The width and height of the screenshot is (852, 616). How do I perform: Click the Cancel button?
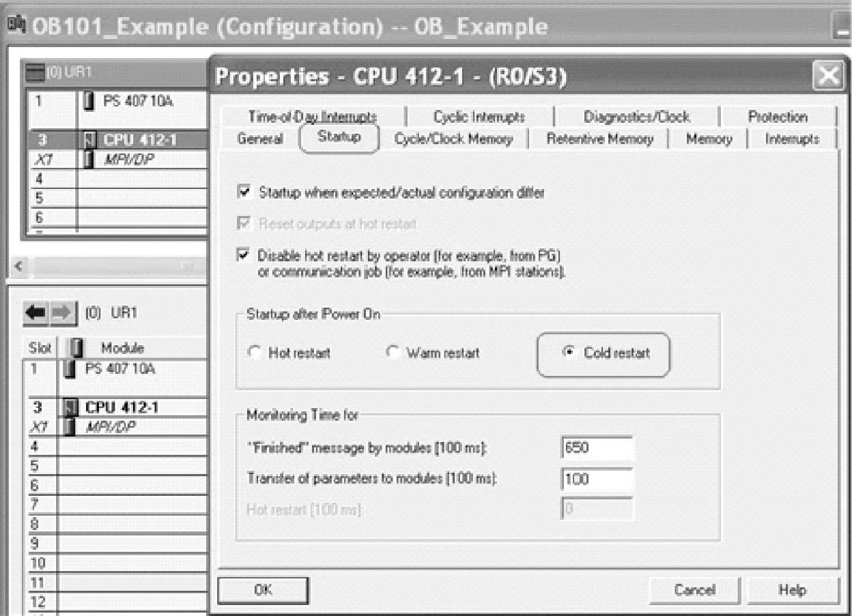[x=694, y=590]
